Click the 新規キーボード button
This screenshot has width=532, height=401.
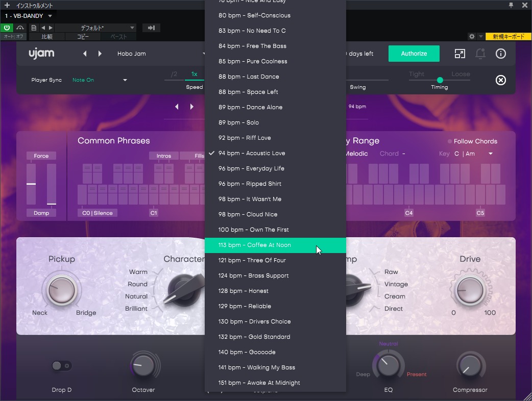point(508,36)
